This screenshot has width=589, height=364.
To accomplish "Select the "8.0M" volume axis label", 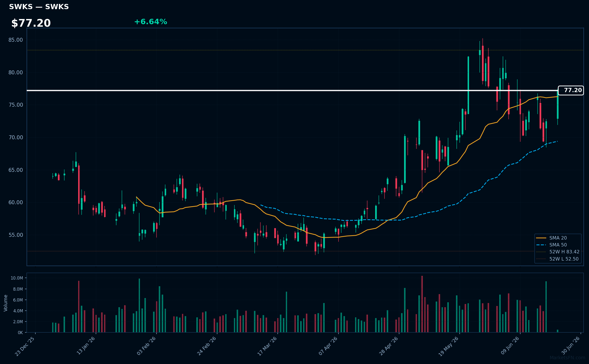I will click(18, 289).
